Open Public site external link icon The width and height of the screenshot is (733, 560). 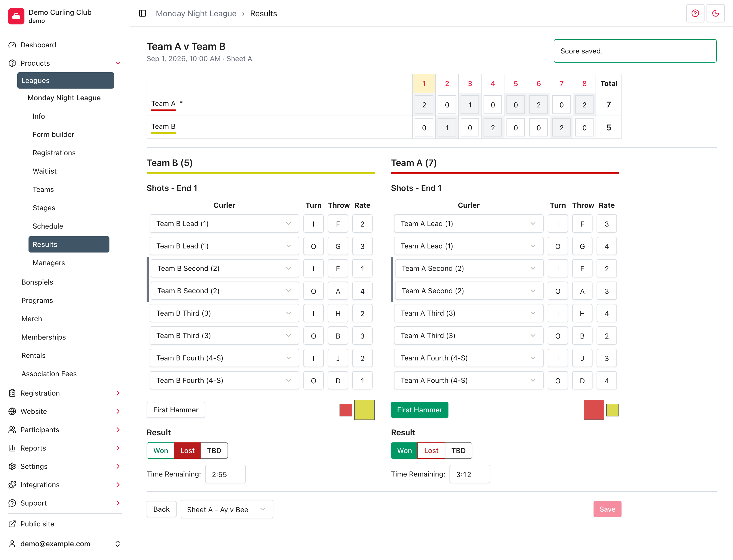pos(12,524)
